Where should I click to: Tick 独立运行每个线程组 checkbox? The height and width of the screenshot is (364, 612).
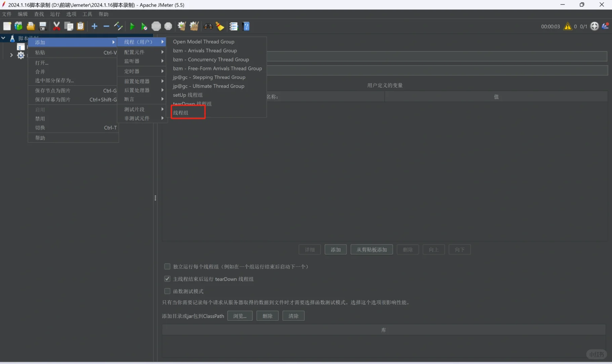point(167,267)
